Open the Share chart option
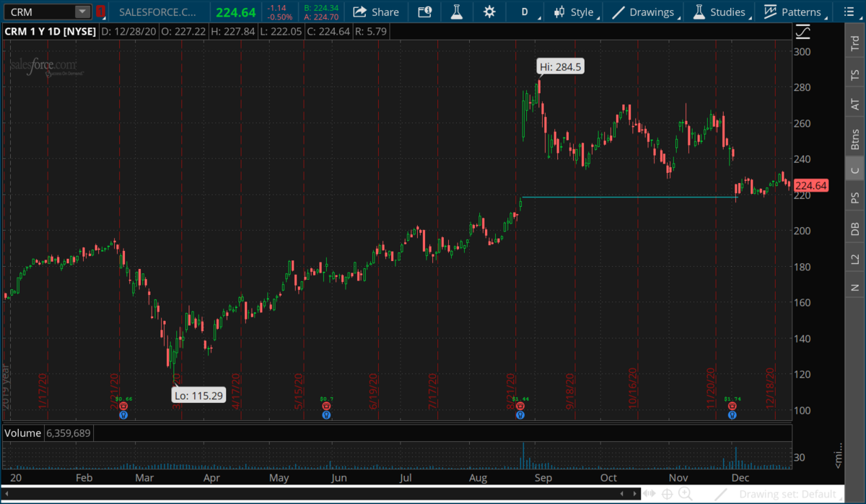Viewport: 866px width, 504px height. (x=376, y=12)
